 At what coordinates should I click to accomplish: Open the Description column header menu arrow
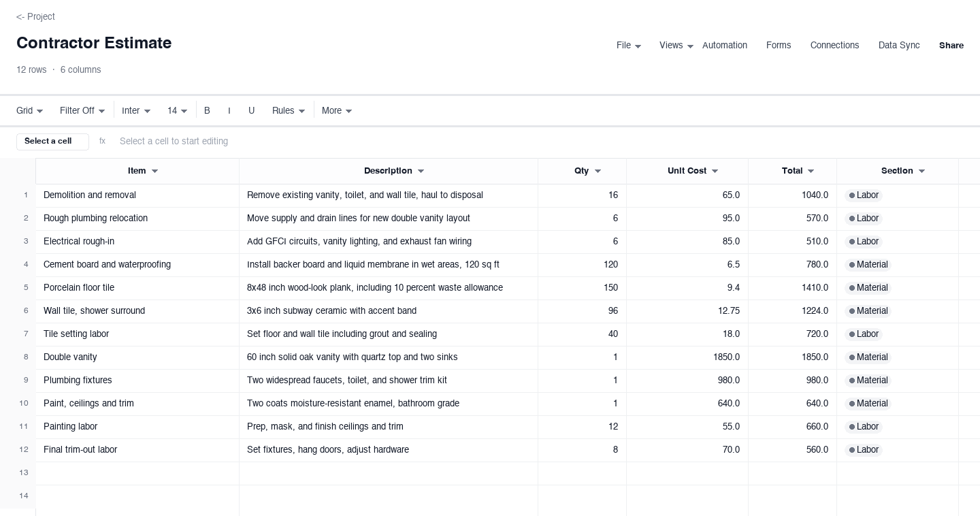[x=421, y=172]
